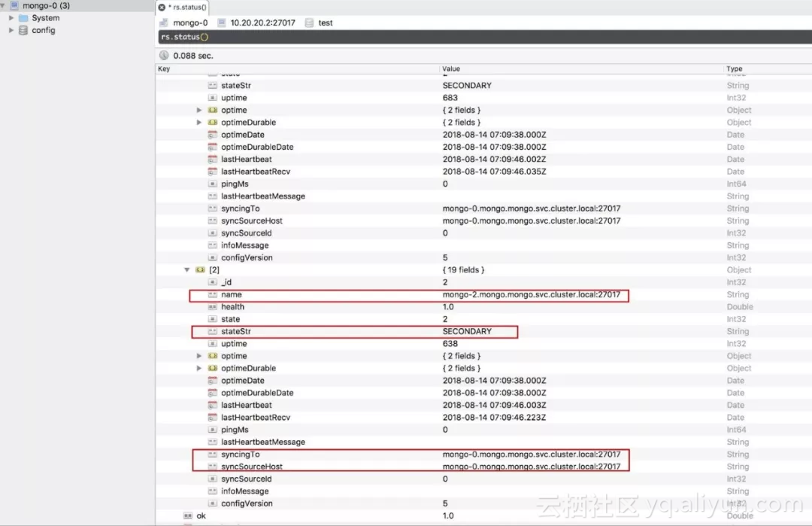Click the Type column header
The image size is (812, 526).
[735, 68]
